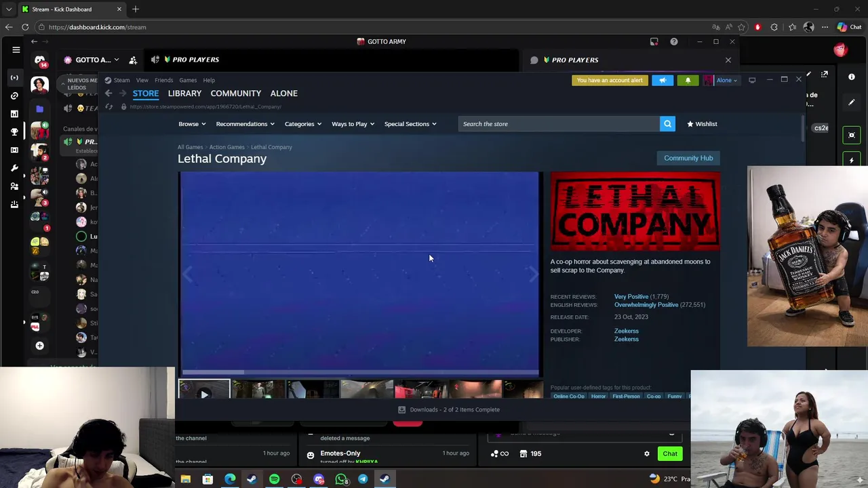The image size is (868, 488).
Task: Click Kick lightning quick-actions icon
Action: click(x=852, y=161)
